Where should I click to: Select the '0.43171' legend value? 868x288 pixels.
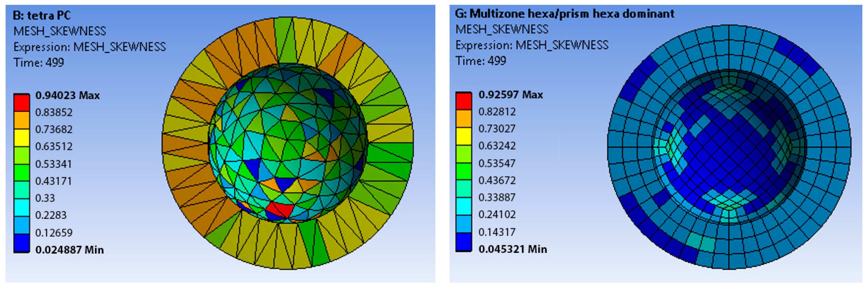point(54,181)
